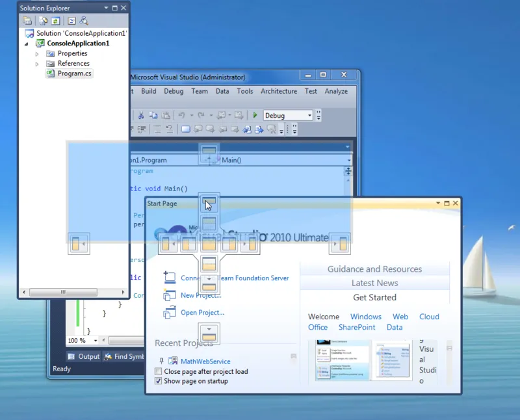
Task: Cut selection with the scissors icon
Action: pyautogui.click(x=141, y=116)
